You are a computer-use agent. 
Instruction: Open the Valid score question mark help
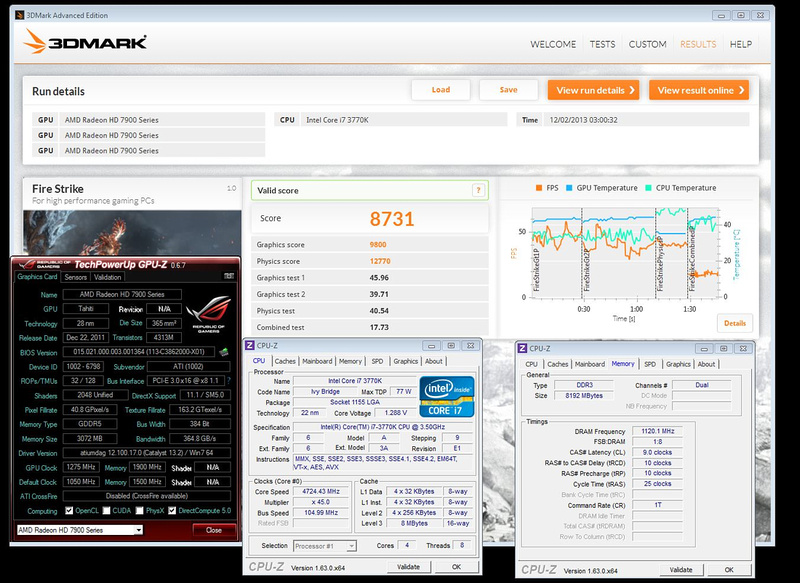[478, 190]
